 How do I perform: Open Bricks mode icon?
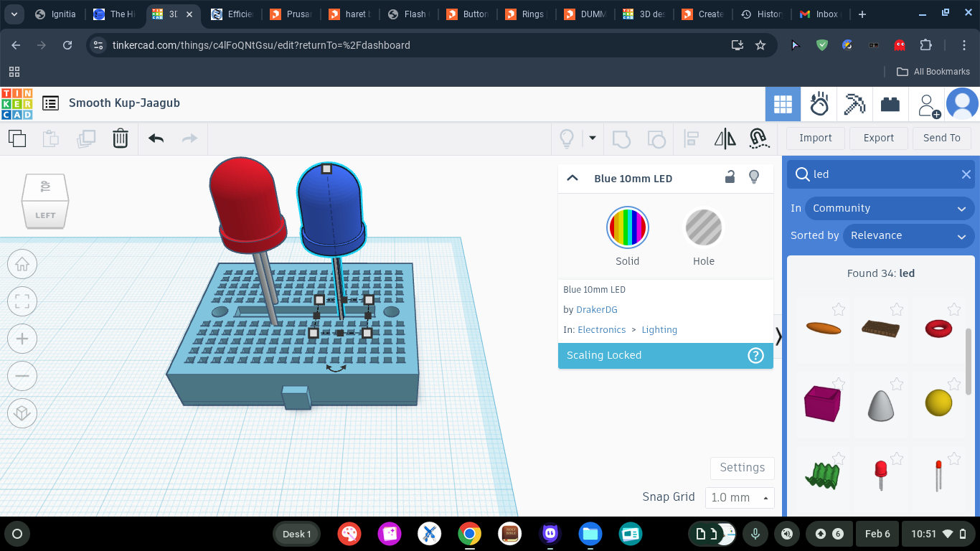[x=890, y=105]
